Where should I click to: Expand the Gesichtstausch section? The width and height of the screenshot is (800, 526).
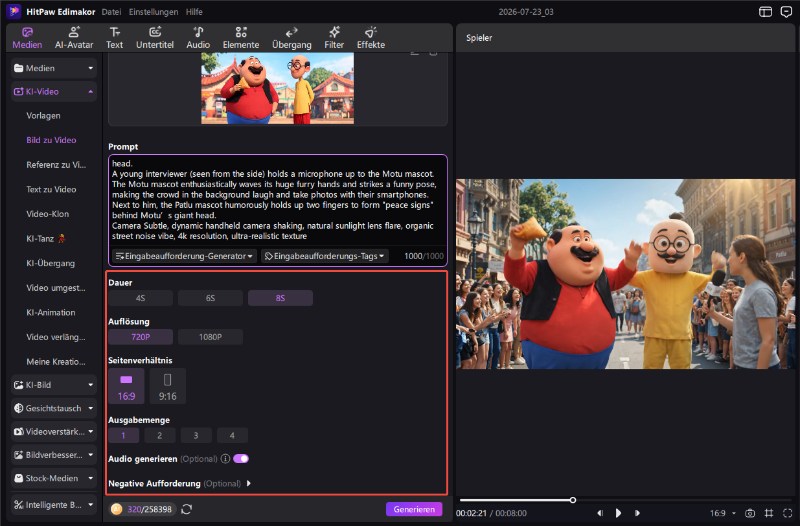(54, 408)
